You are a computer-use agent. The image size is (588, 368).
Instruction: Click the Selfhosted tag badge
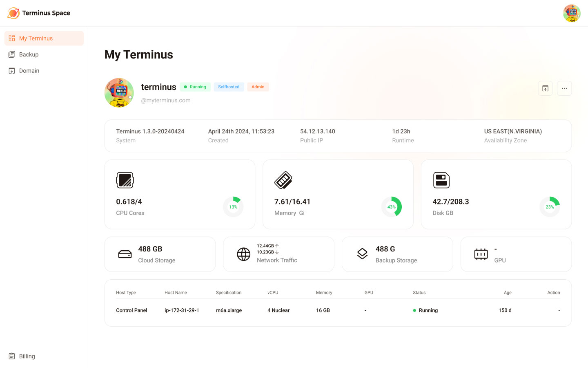pyautogui.click(x=229, y=87)
